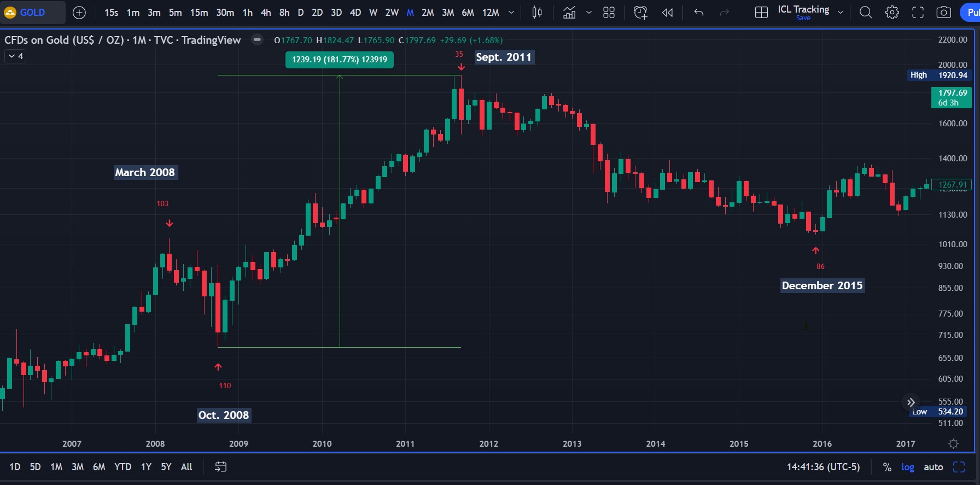The width and height of the screenshot is (980, 485).
Task: Select the green price range measurement label
Action: click(x=340, y=60)
